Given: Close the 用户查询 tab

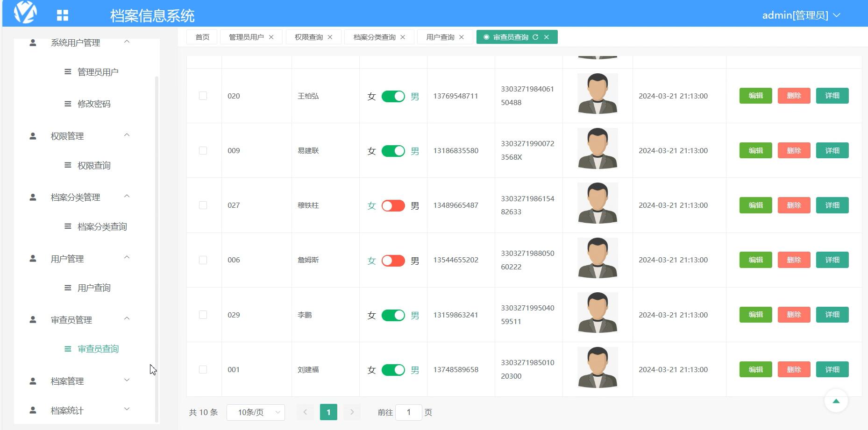Looking at the screenshot, I should tap(462, 37).
